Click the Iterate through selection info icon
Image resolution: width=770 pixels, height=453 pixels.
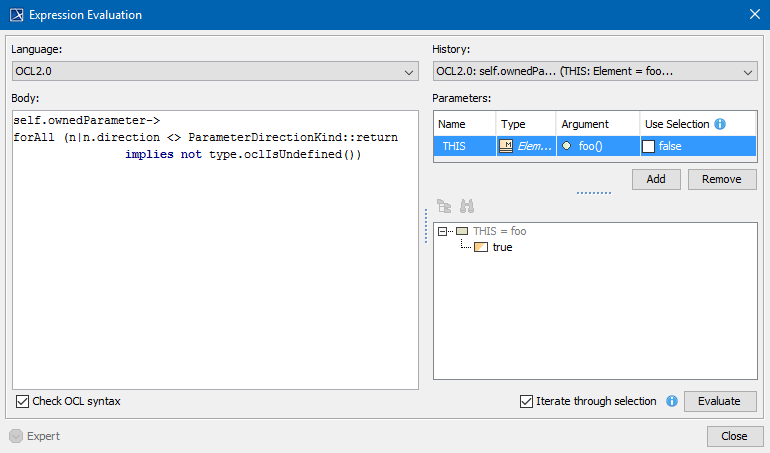672,401
